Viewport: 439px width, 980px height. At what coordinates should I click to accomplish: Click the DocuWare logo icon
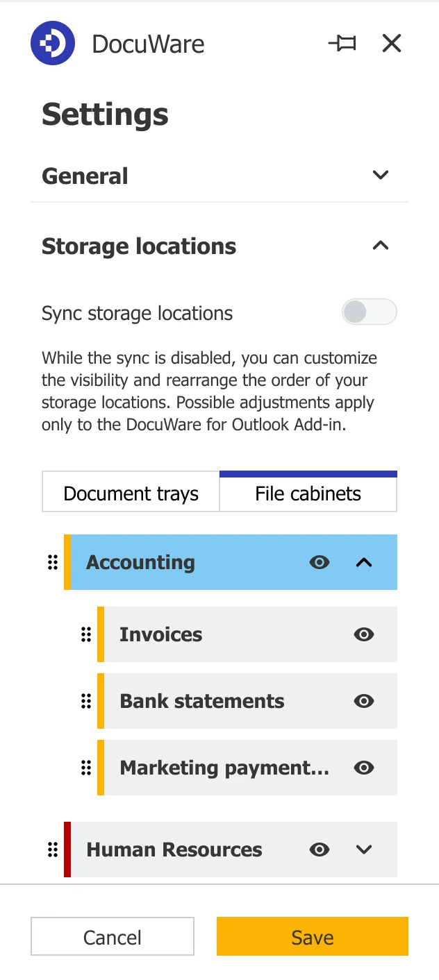tap(52, 43)
